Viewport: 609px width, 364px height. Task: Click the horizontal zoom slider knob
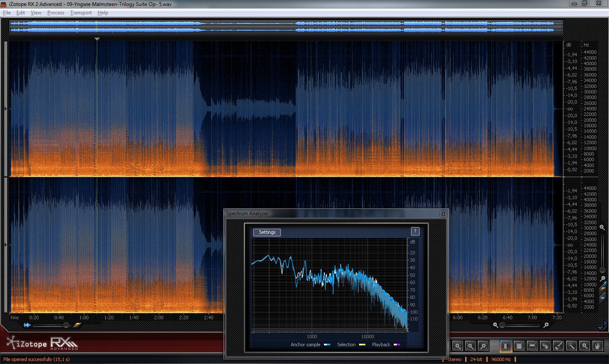pos(502,325)
